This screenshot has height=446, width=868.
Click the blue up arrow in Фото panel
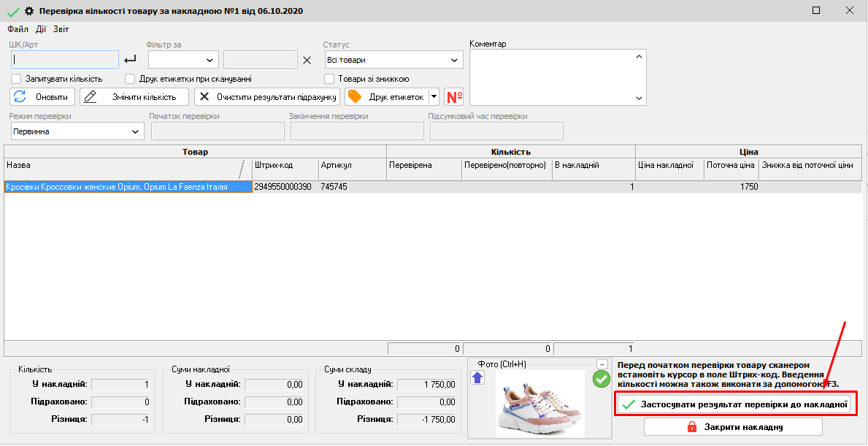477,377
